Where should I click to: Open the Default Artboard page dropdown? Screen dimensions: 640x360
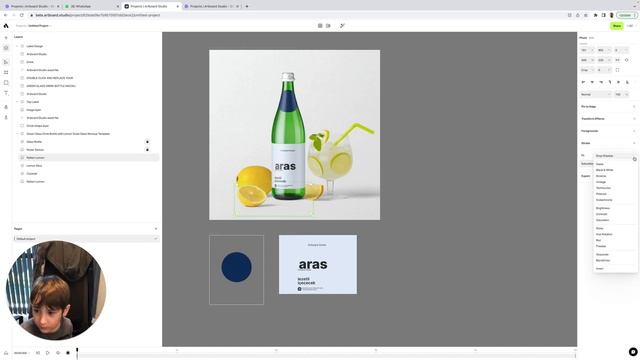pyautogui.click(x=86, y=239)
